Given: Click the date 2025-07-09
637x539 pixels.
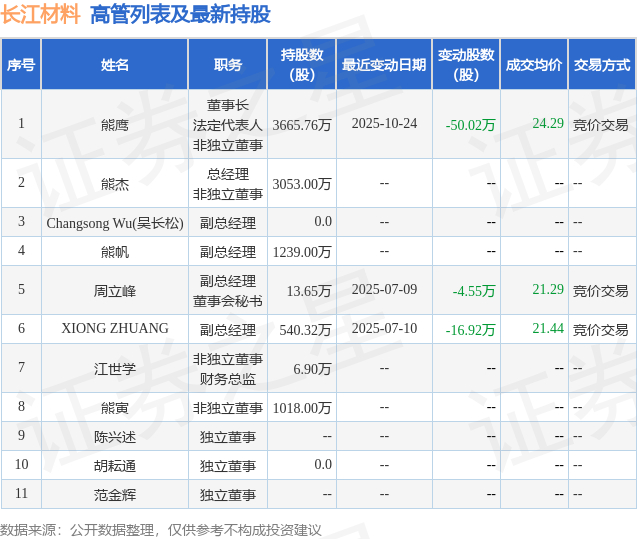Looking at the screenshot, I should 384,289.
